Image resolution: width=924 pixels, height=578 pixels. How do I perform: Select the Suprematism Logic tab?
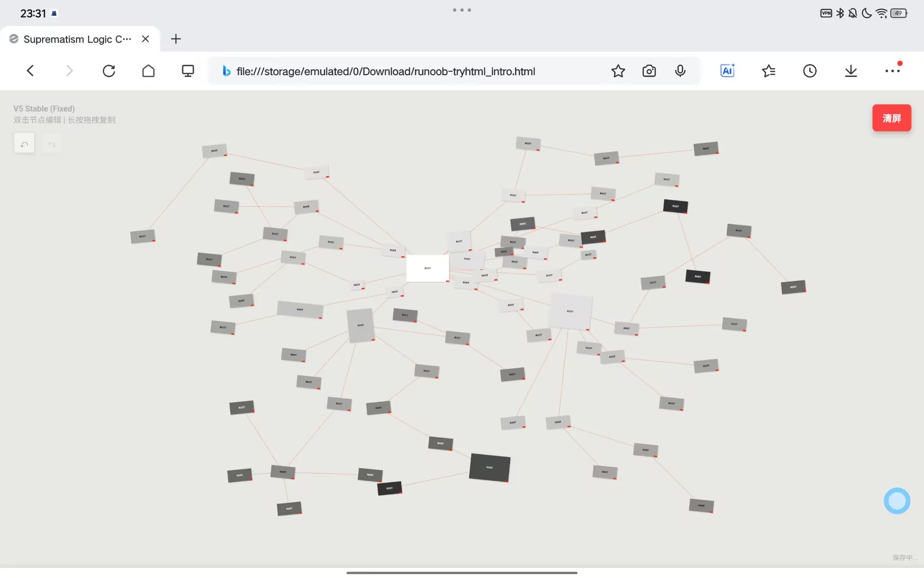(x=77, y=39)
